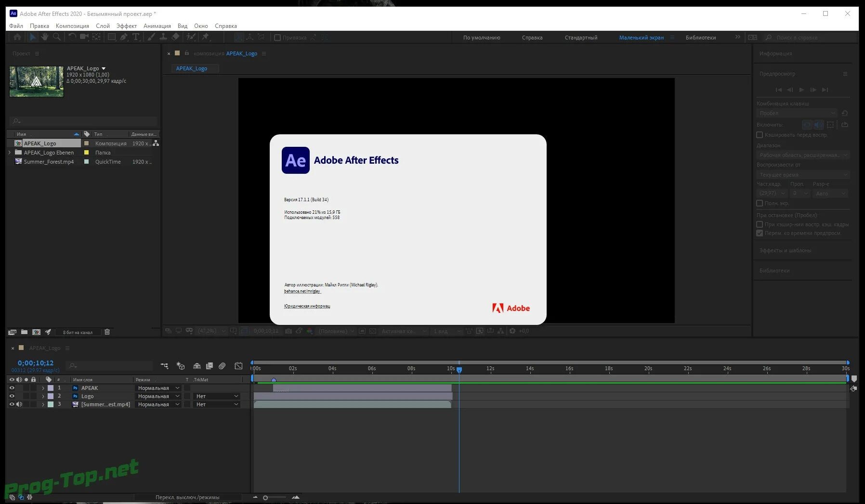Screen dimensions: 865x504
Task: Select the Rotation tool
Action: 72,37
